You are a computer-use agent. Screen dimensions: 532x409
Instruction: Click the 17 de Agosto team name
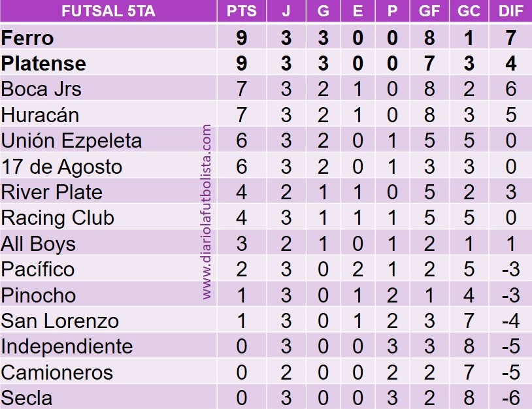tap(61, 167)
